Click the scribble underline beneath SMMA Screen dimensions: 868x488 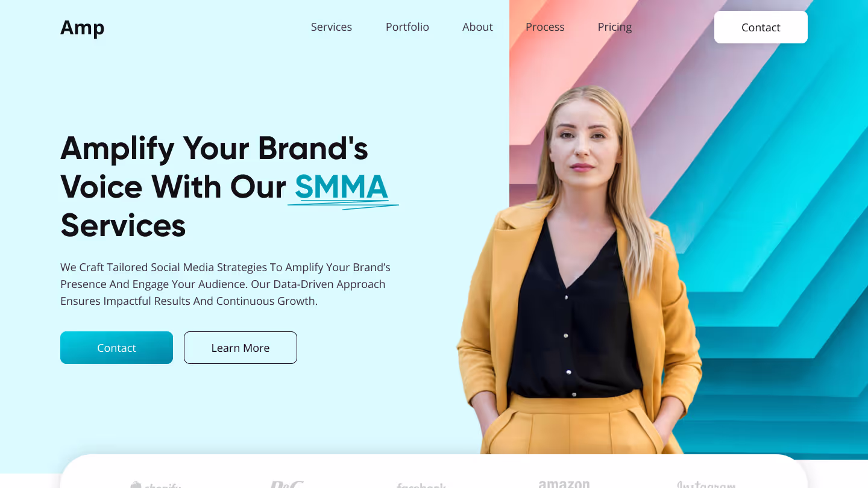[x=343, y=205]
